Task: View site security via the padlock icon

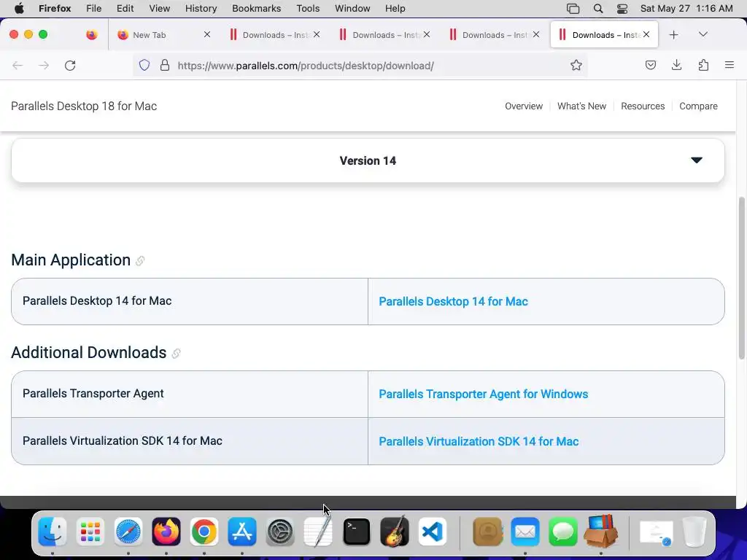Action: [x=165, y=65]
